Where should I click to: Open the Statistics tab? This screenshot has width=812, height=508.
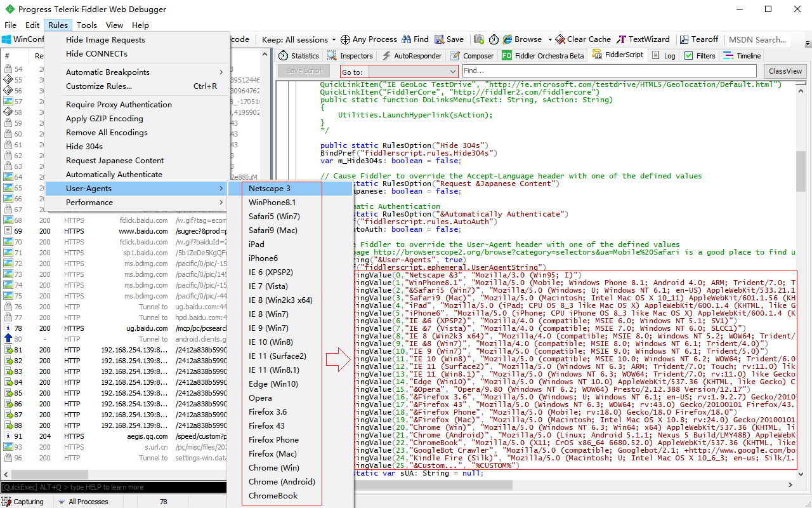point(299,55)
